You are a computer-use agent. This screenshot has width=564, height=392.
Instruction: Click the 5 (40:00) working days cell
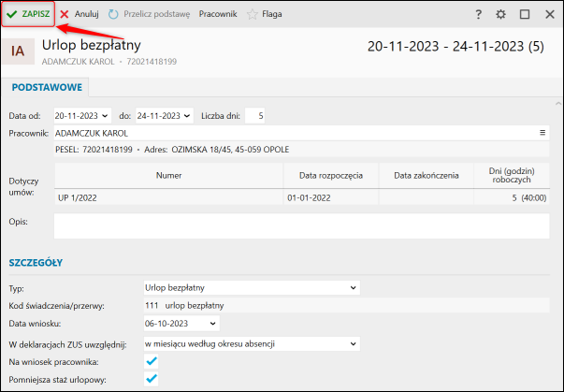[512, 197]
